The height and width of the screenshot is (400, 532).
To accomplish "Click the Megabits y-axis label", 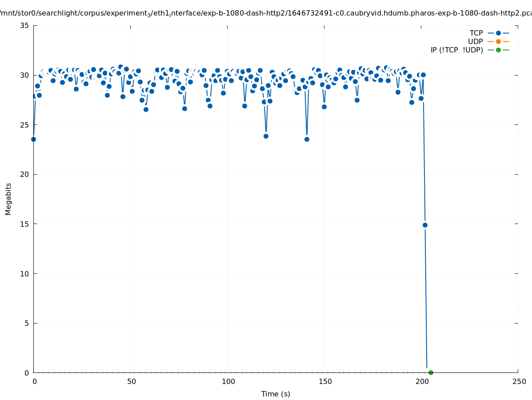I will (8, 199).
